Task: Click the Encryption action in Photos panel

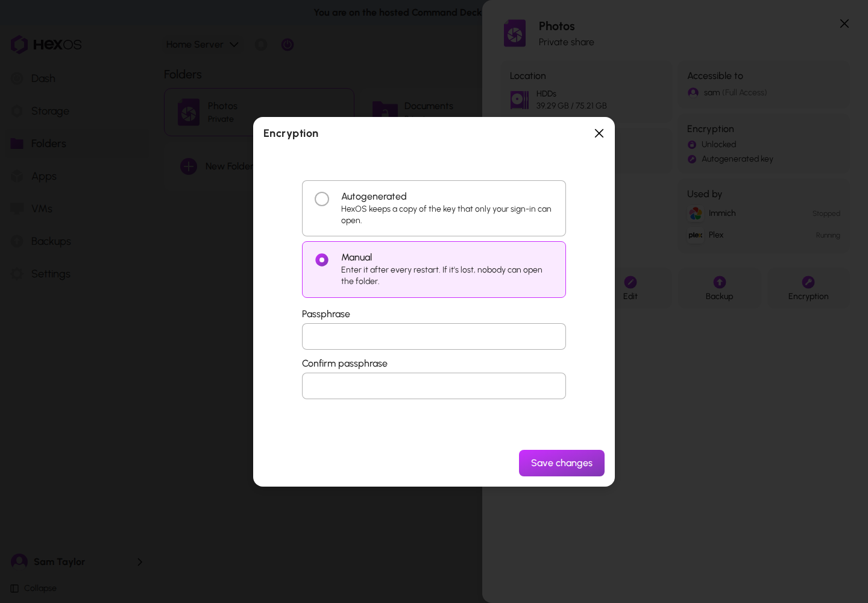Action: coord(808,288)
